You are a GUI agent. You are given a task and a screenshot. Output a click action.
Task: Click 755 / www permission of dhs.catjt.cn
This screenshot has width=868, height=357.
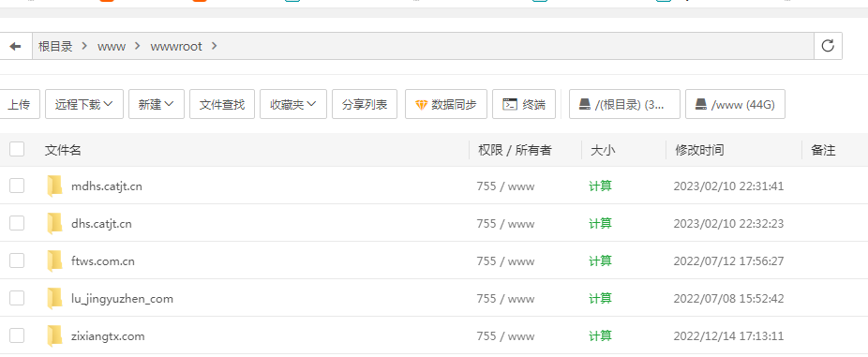pos(505,224)
